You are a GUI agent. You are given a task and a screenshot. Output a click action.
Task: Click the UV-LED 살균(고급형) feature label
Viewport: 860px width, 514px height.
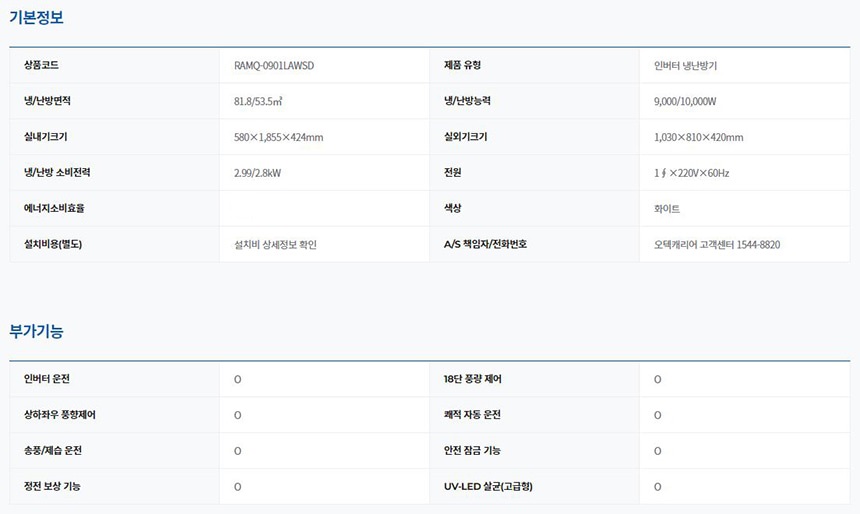pos(488,487)
